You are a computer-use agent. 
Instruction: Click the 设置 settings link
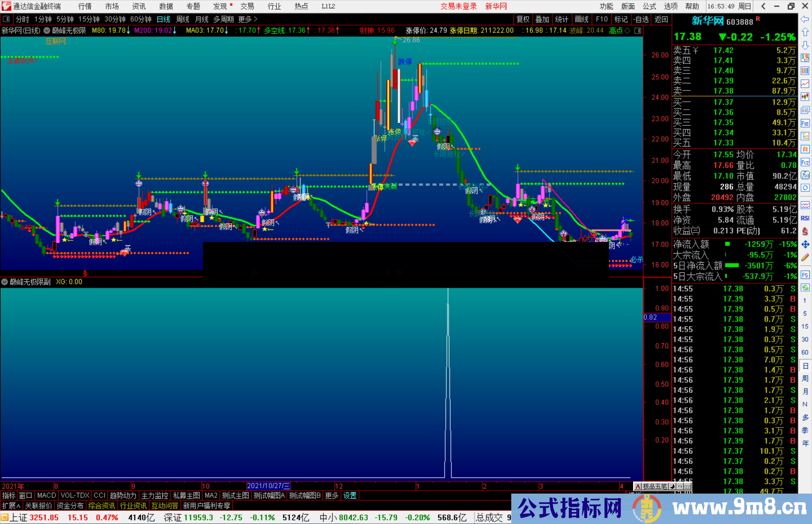pyautogui.click(x=350, y=495)
